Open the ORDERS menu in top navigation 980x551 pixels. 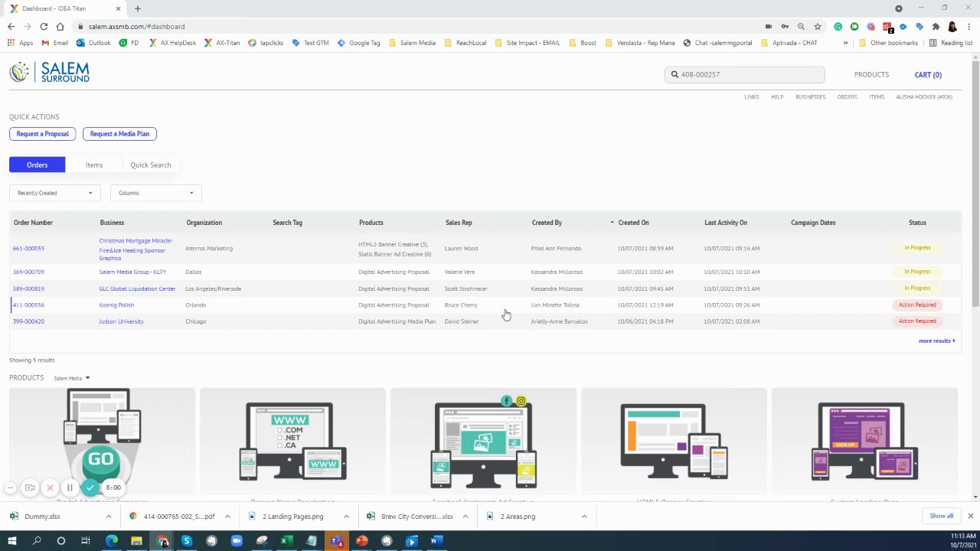tap(847, 97)
